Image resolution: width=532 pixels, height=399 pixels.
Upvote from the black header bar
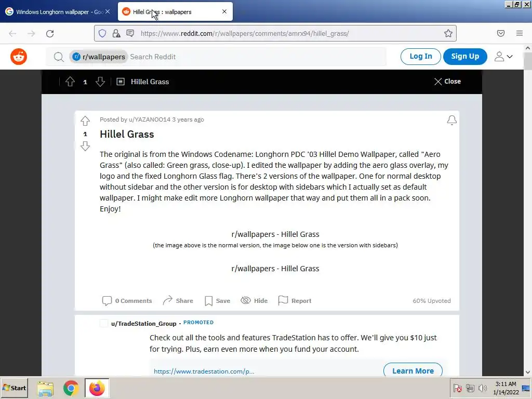pyautogui.click(x=70, y=82)
